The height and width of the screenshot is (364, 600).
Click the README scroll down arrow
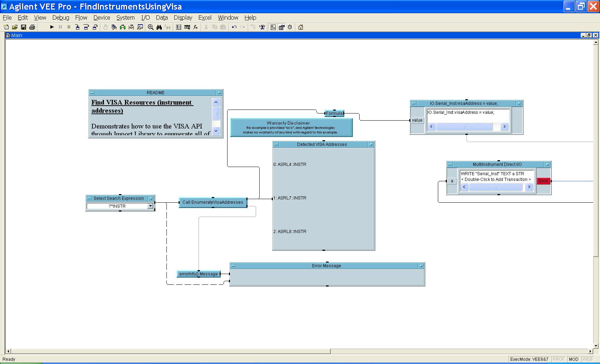point(216,131)
